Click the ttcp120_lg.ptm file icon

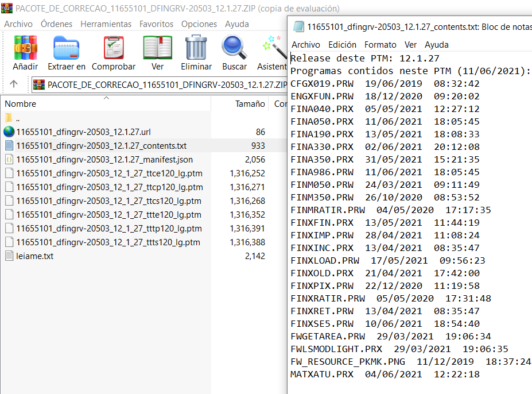click(x=10, y=187)
